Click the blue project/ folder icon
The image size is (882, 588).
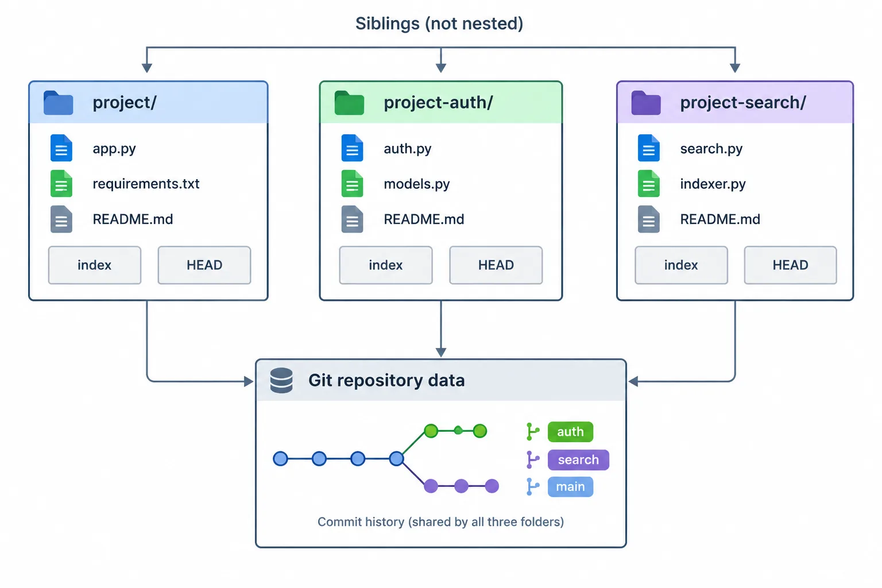point(58,103)
